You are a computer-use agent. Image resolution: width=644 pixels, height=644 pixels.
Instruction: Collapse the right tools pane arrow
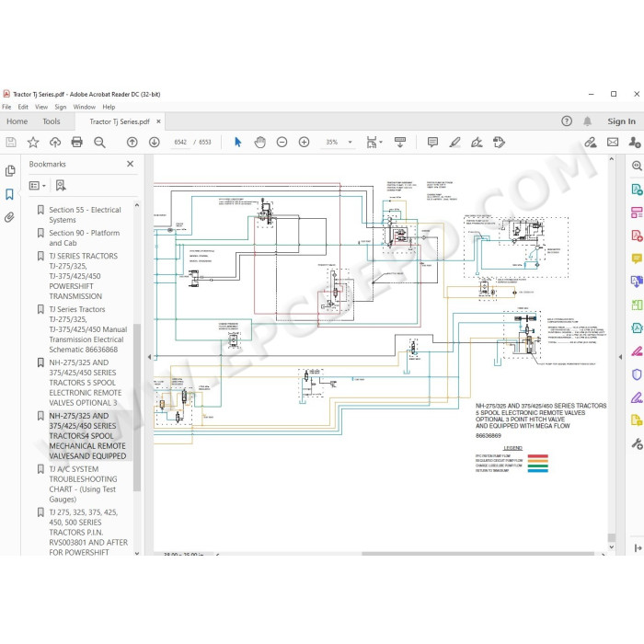click(x=620, y=357)
